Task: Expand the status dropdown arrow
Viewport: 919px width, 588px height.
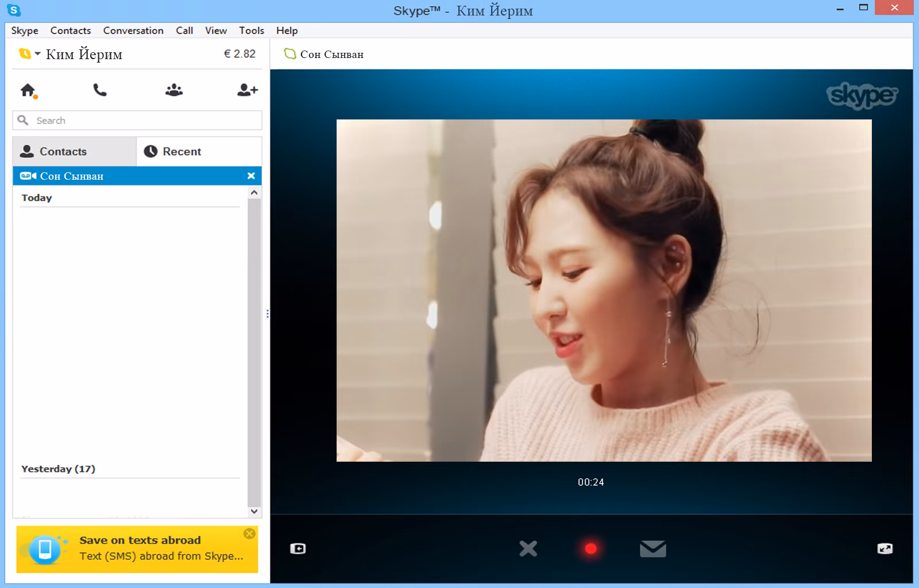Action: [38, 53]
